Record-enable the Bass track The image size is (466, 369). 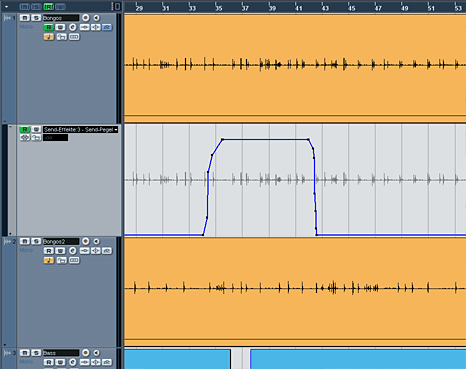(x=86, y=352)
